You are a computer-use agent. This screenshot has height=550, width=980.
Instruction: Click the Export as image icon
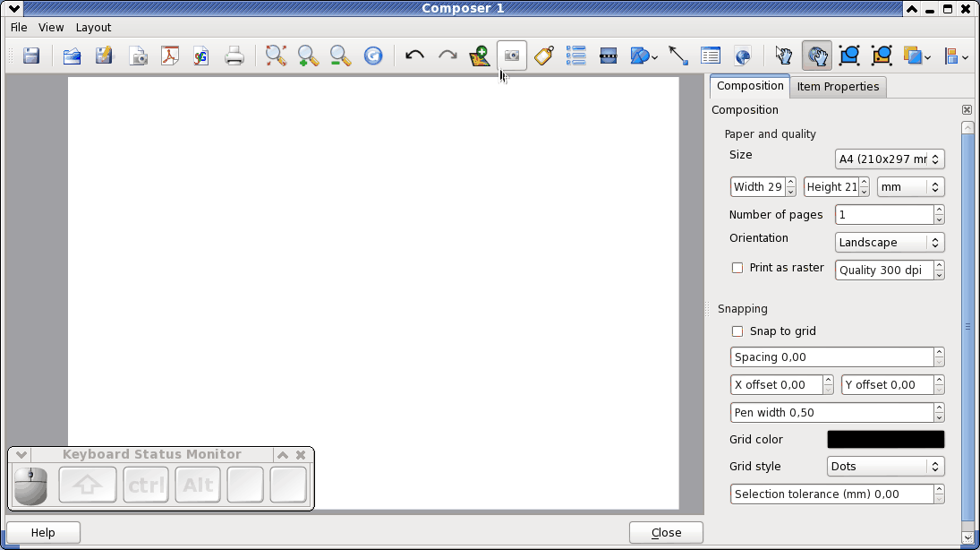click(138, 56)
